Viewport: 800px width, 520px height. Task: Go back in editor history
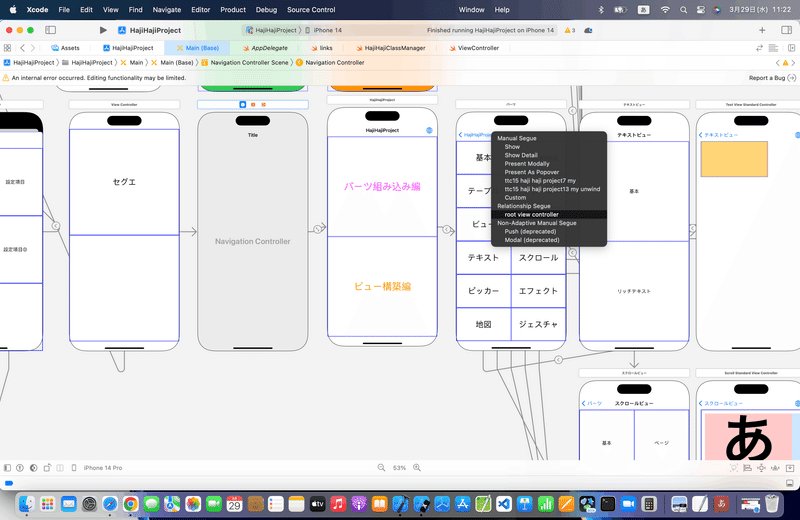point(22,48)
